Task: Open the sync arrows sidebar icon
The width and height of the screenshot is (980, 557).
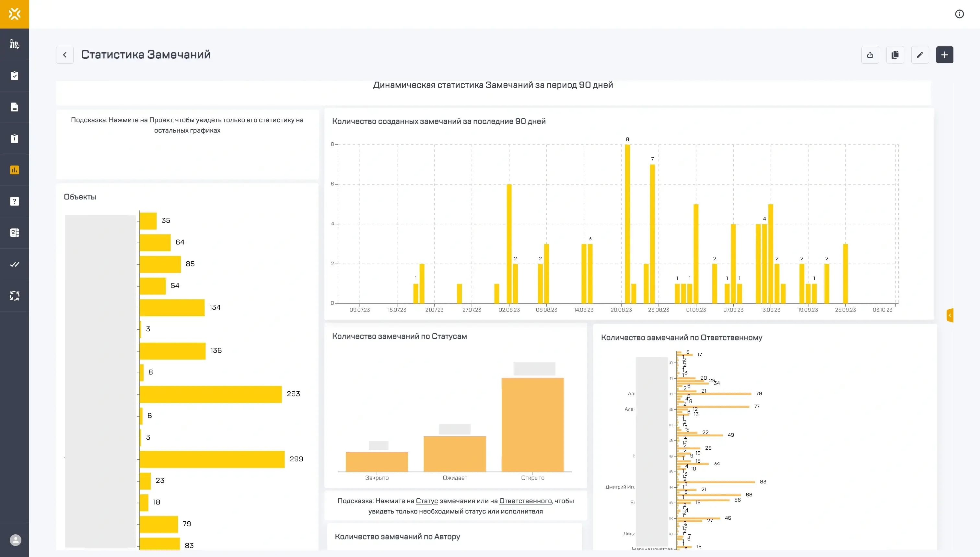Action: click(x=15, y=296)
